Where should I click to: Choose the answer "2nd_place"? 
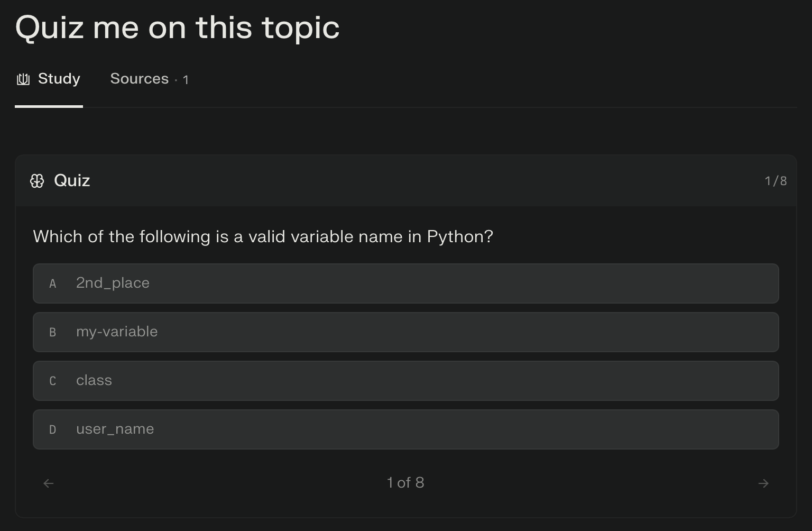pyautogui.click(x=113, y=283)
